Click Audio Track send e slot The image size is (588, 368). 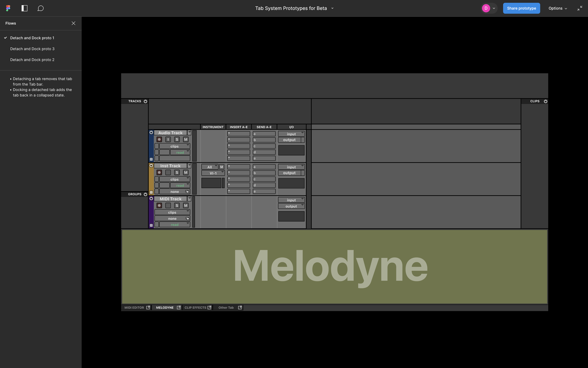264,158
